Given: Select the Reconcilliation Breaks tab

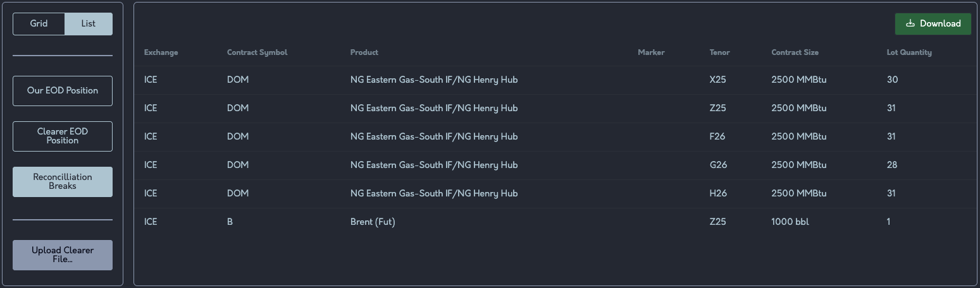Looking at the screenshot, I should point(63,182).
